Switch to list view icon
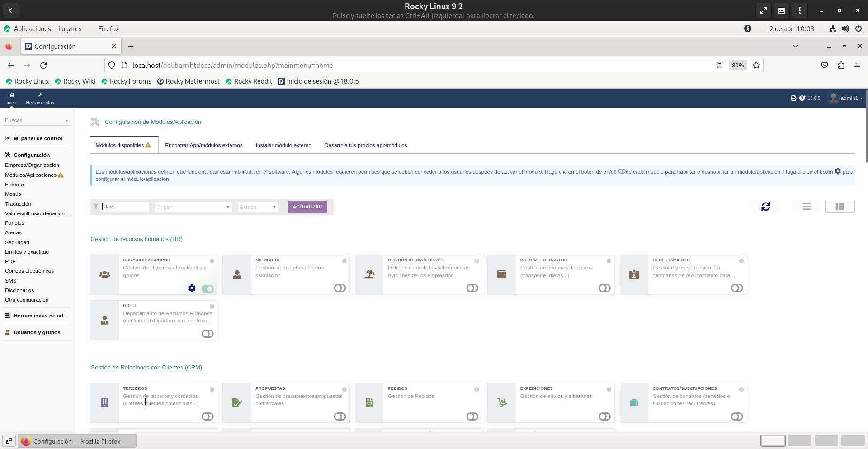Viewport: 868px width, 449px height. 806,207
